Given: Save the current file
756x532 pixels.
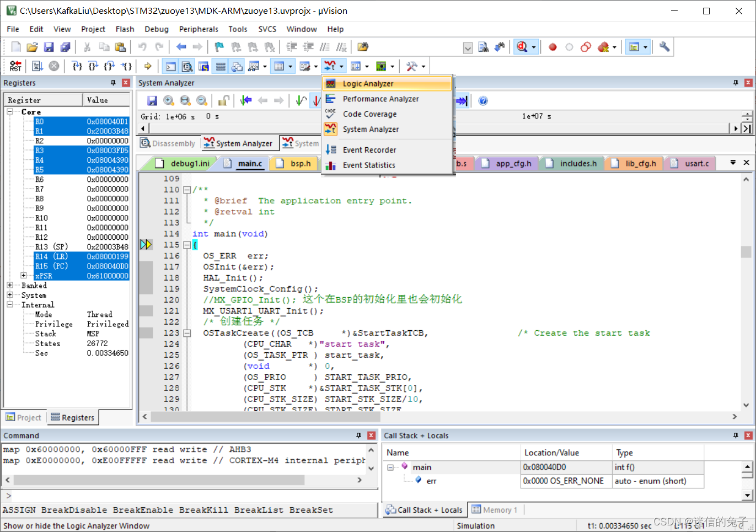Looking at the screenshot, I should click(49, 47).
